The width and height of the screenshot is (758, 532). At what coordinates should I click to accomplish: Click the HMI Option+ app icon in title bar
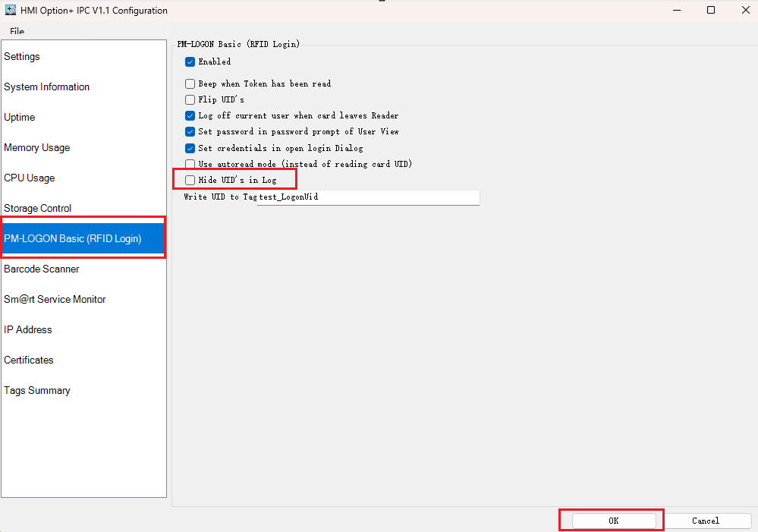coord(11,11)
